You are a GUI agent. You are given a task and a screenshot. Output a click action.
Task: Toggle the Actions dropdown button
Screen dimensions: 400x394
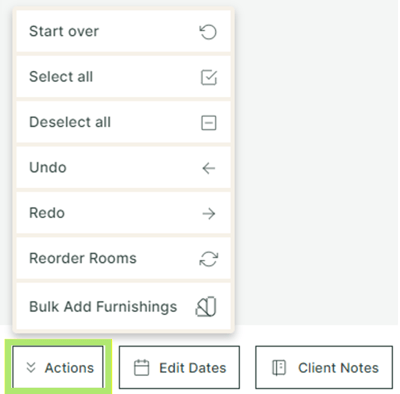tap(58, 367)
